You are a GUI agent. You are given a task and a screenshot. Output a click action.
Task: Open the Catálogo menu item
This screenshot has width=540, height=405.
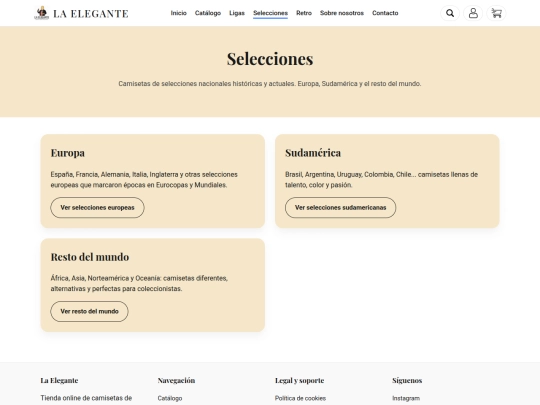pyautogui.click(x=208, y=13)
